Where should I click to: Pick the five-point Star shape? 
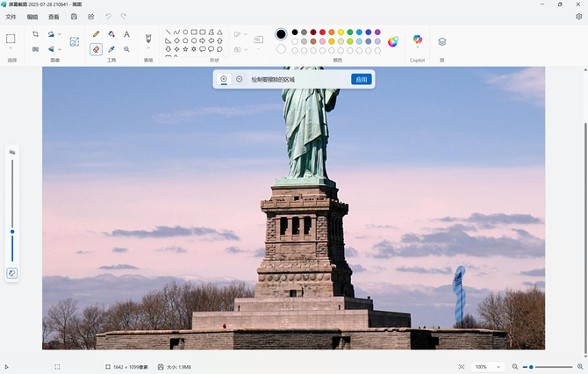[x=185, y=49]
